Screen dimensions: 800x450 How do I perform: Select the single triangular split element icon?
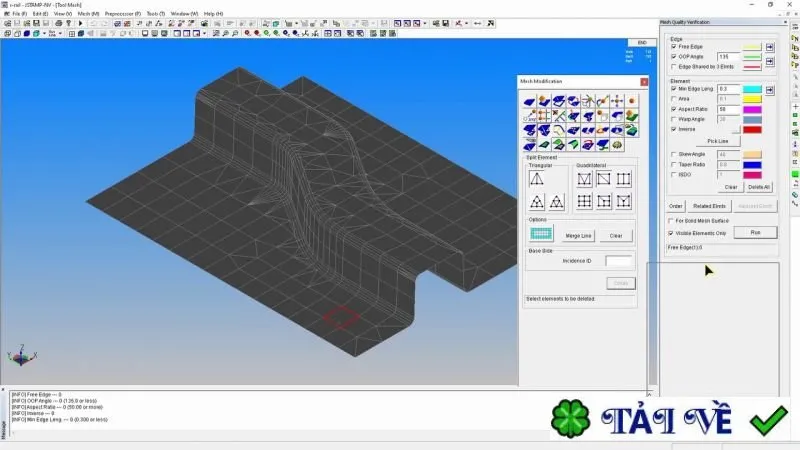[x=536, y=179]
